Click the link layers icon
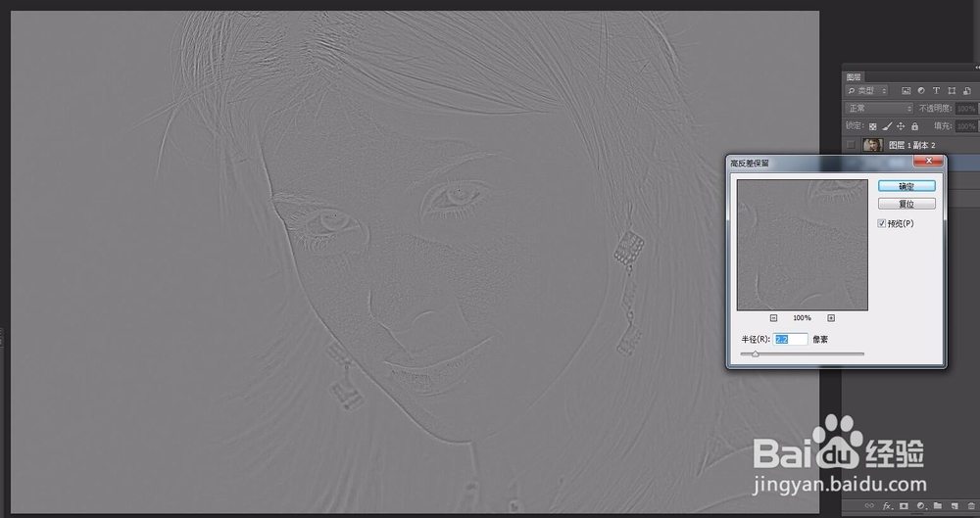 [x=868, y=506]
